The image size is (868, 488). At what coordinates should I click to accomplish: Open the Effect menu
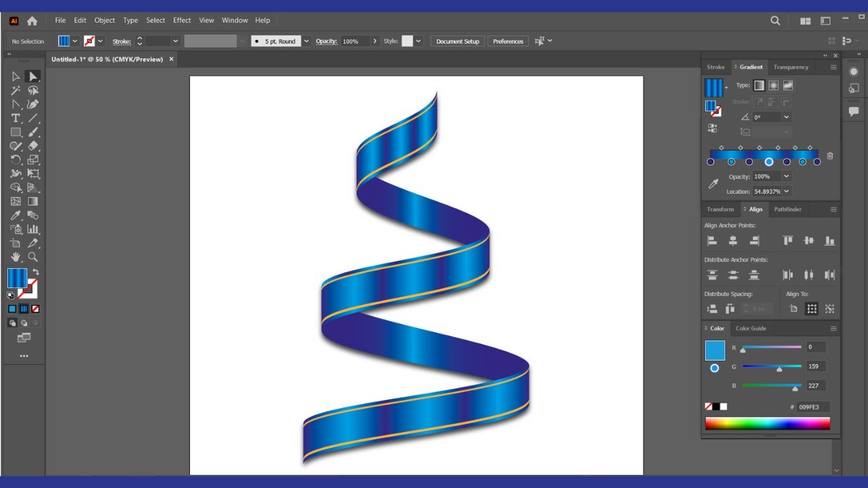(182, 20)
